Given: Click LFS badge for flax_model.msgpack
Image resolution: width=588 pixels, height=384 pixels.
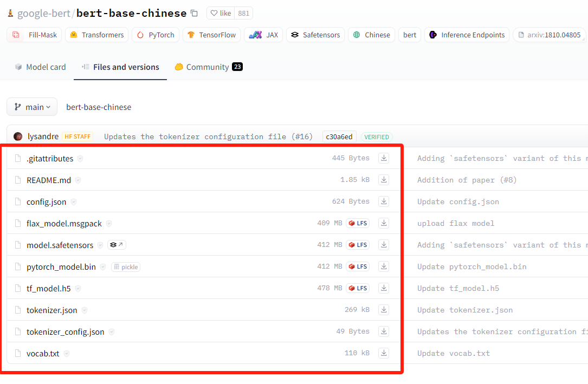Looking at the screenshot, I should coord(358,223).
